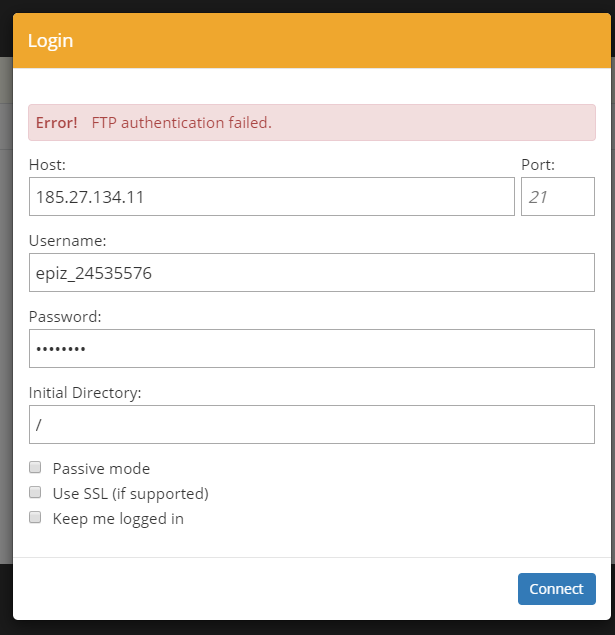
Task: Click the 'Username:' field label
Action: [68, 241]
